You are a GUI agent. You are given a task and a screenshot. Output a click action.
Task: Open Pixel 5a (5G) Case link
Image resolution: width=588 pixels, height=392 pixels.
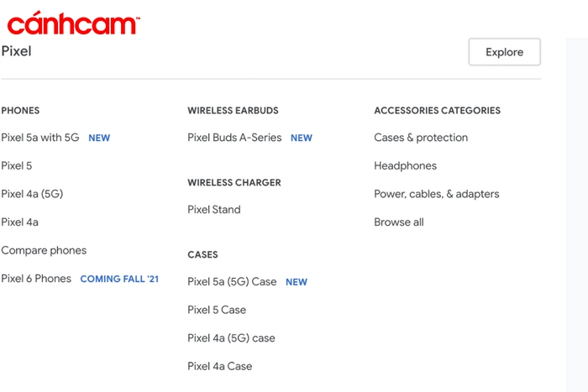[x=232, y=281]
